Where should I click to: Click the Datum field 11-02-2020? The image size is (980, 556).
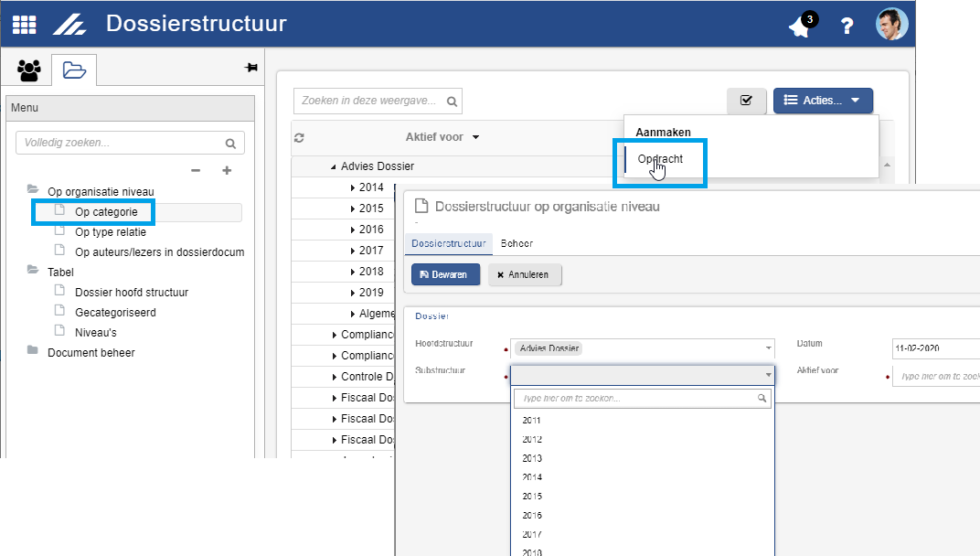click(935, 348)
